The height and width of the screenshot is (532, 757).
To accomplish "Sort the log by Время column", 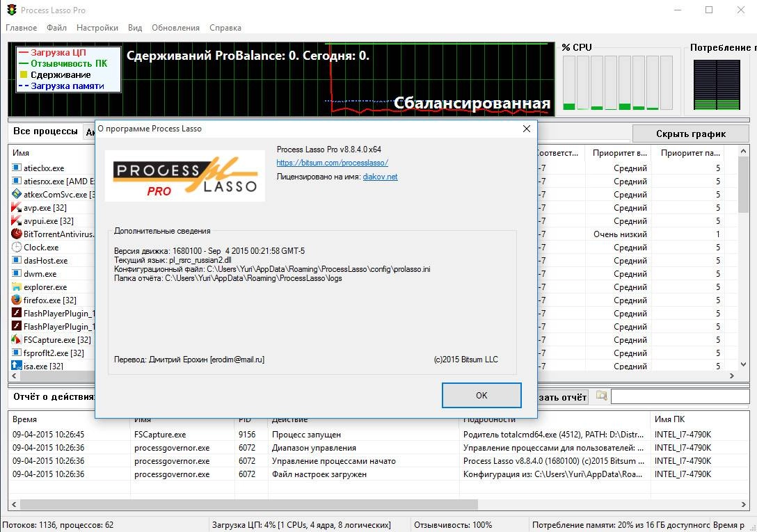I will [69, 419].
